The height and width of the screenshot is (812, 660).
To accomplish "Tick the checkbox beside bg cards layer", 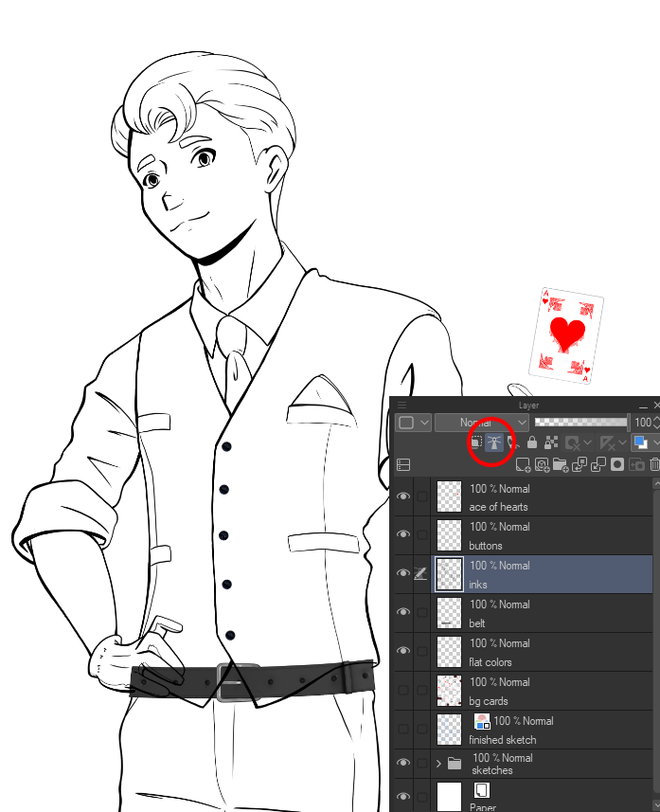I will (x=422, y=690).
